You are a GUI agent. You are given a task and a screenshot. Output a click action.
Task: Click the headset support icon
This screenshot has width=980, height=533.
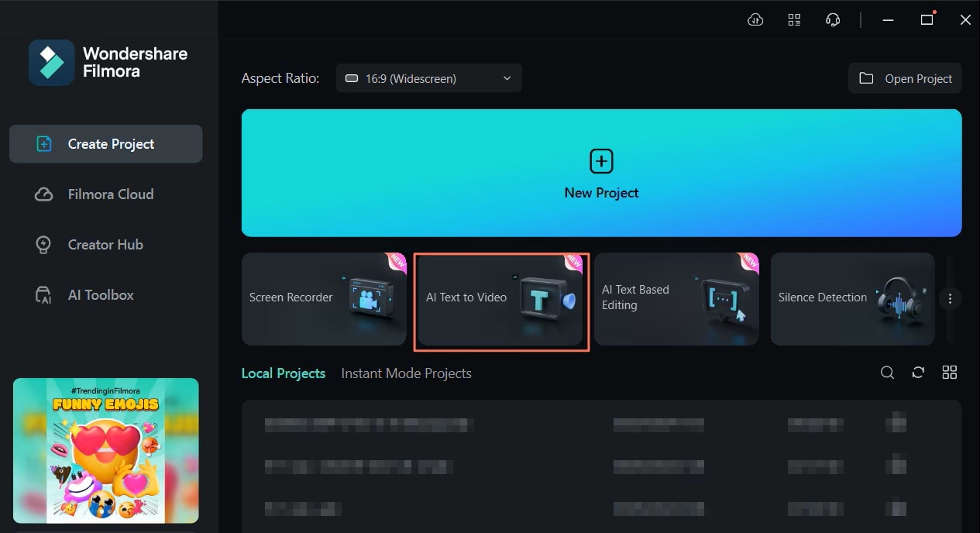tap(834, 20)
